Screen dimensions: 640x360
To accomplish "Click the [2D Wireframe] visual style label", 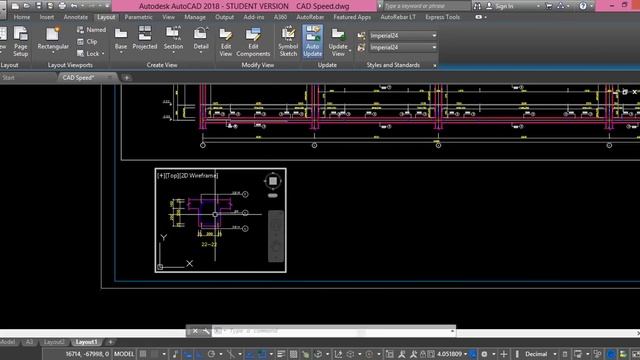I will [199, 176].
